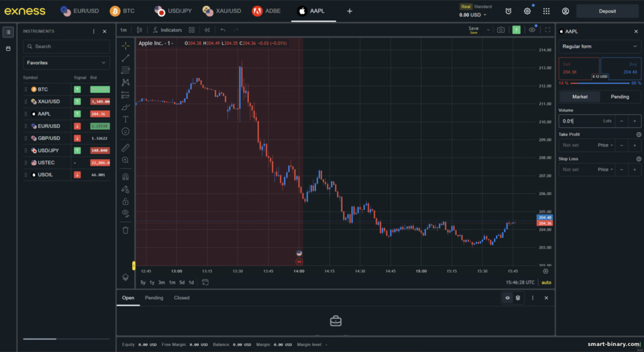
Task: Click the instrument Search field
Action: click(66, 46)
